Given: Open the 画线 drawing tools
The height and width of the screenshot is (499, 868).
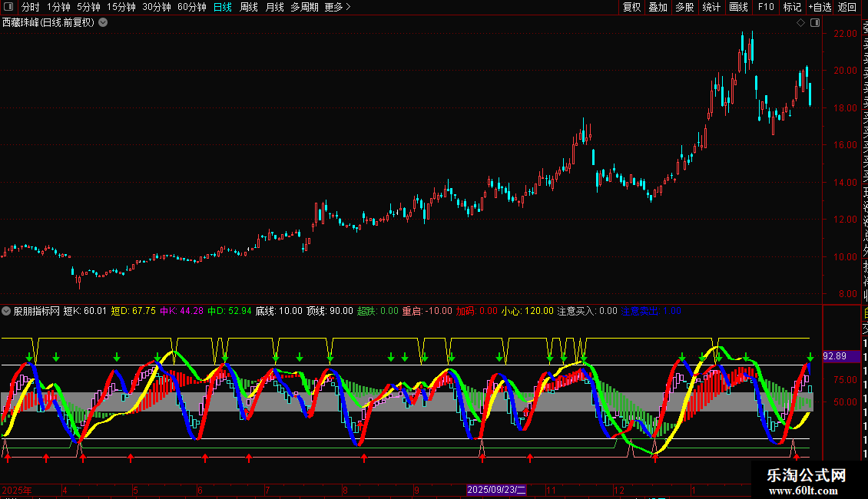Looking at the screenshot, I should click(x=738, y=8).
